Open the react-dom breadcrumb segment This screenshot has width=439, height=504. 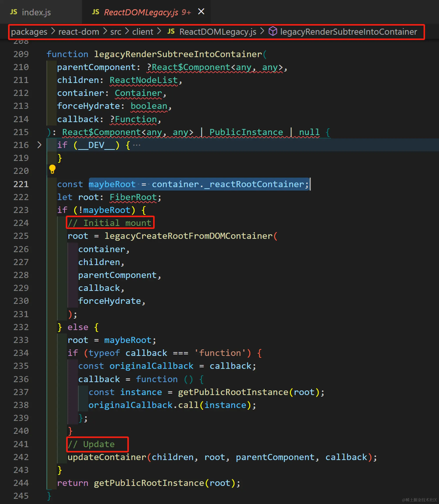pos(79,32)
